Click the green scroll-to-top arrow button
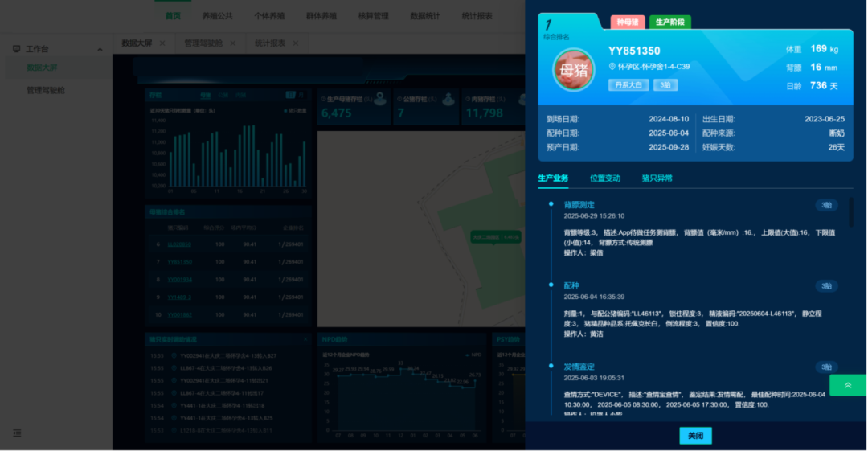 (x=848, y=385)
